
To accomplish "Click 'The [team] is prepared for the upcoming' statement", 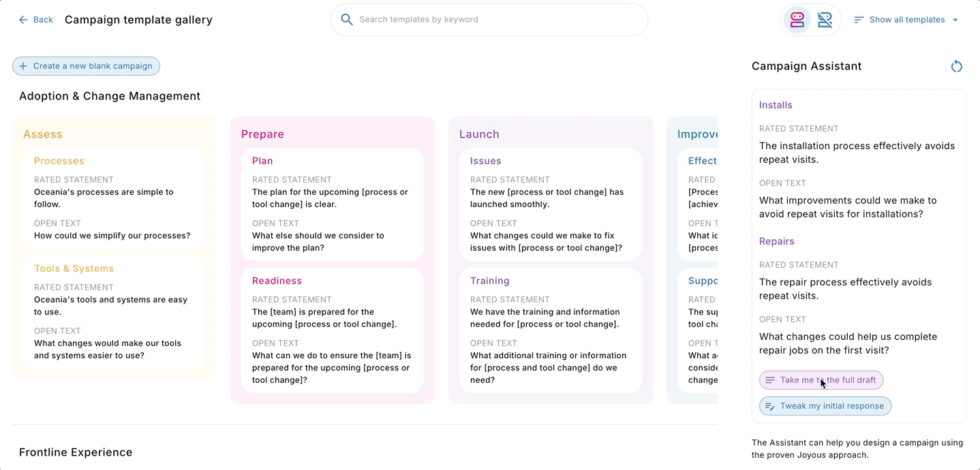I will (324, 318).
